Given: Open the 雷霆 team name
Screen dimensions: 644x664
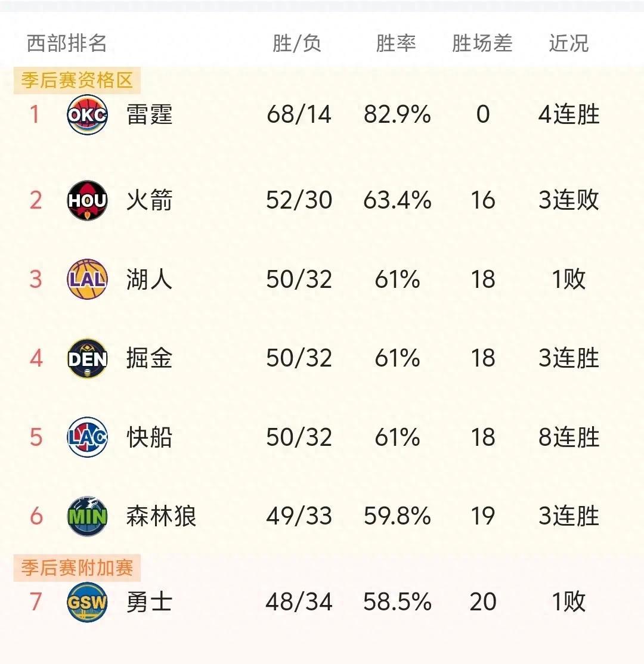Looking at the screenshot, I should 149,115.
